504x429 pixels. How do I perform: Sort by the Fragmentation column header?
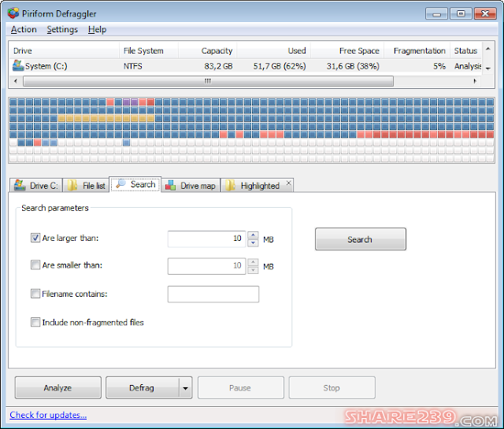coord(417,50)
